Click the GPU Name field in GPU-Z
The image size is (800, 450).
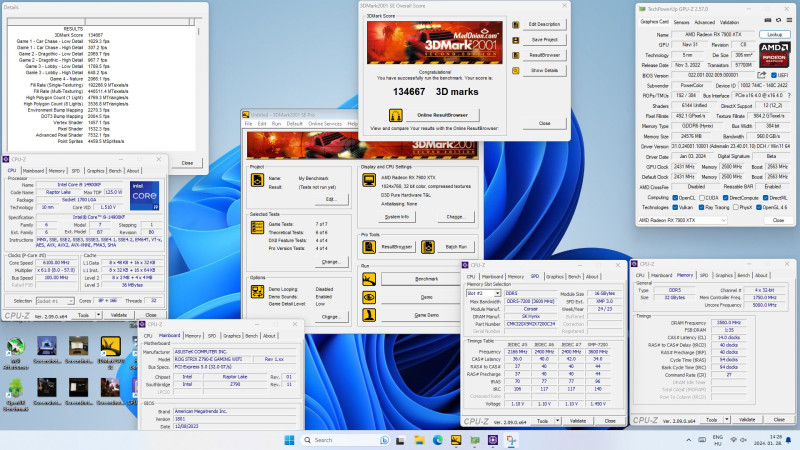(713, 35)
